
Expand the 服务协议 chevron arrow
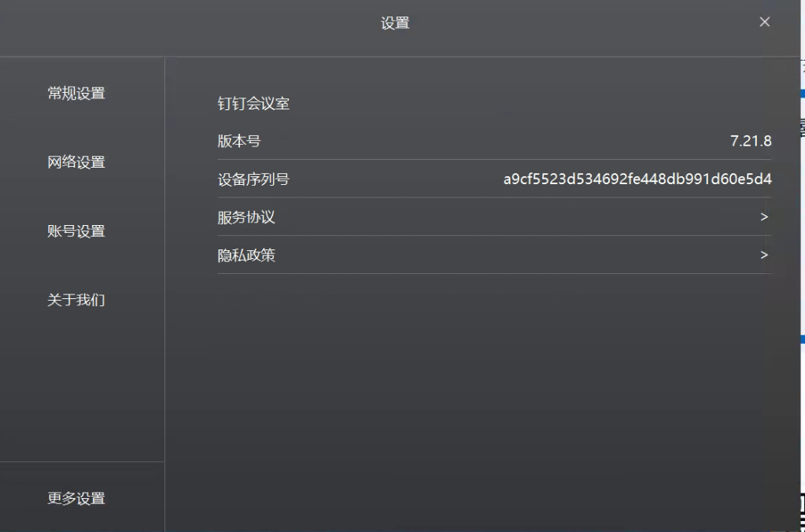(x=764, y=216)
